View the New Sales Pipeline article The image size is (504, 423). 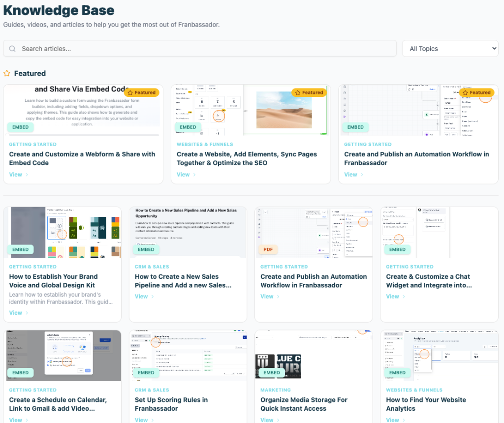(144, 297)
